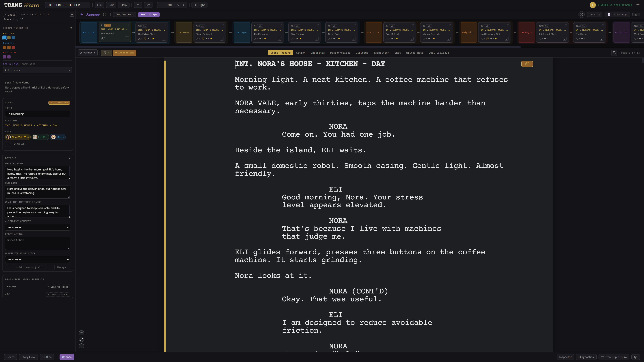Open the All scenes focus lens dropdown
This screenshot has width=644, height=362.
pos(38,70)
